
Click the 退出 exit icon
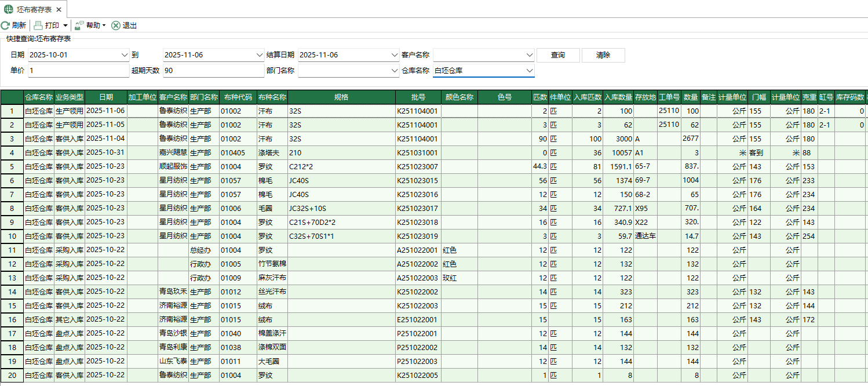[115, 25]
